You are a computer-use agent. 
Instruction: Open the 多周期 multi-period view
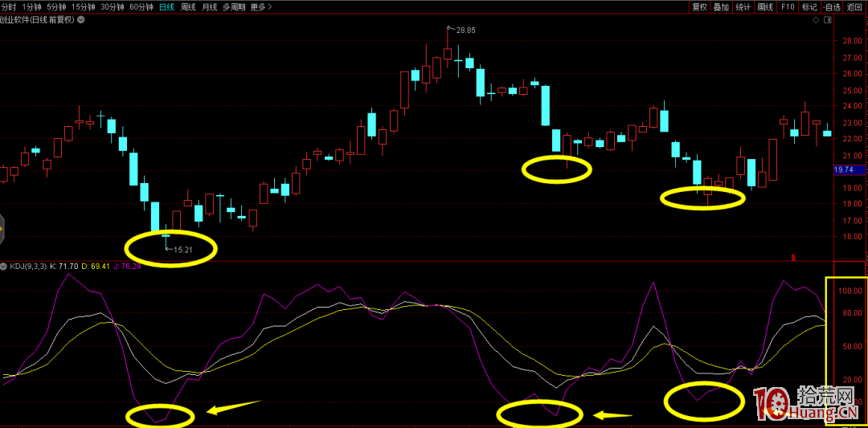[234, 6]
